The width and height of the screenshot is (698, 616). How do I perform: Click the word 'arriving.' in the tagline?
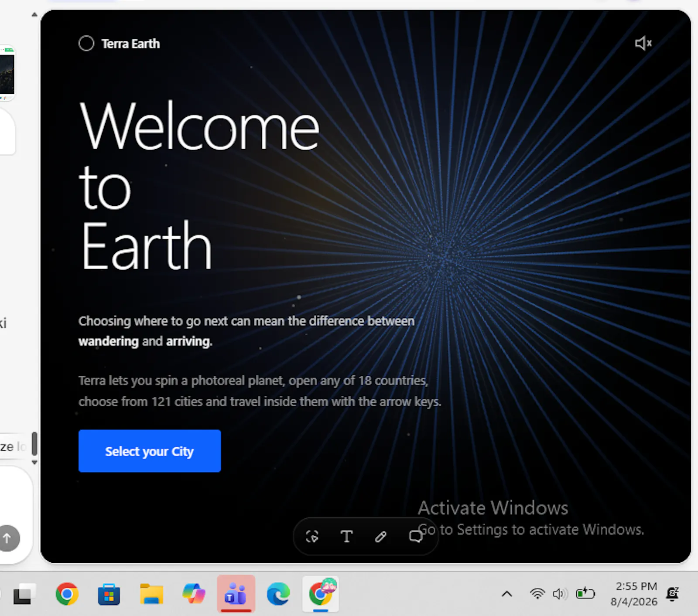click(189, 341)
